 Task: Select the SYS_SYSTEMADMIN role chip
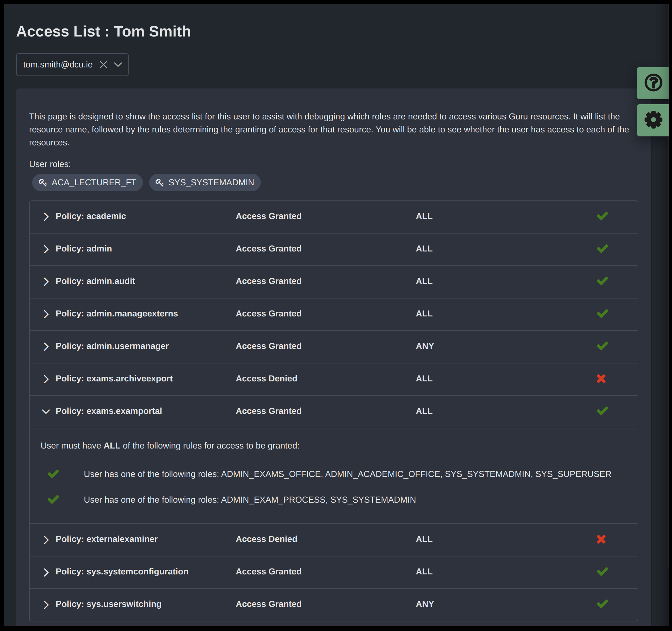211,182
